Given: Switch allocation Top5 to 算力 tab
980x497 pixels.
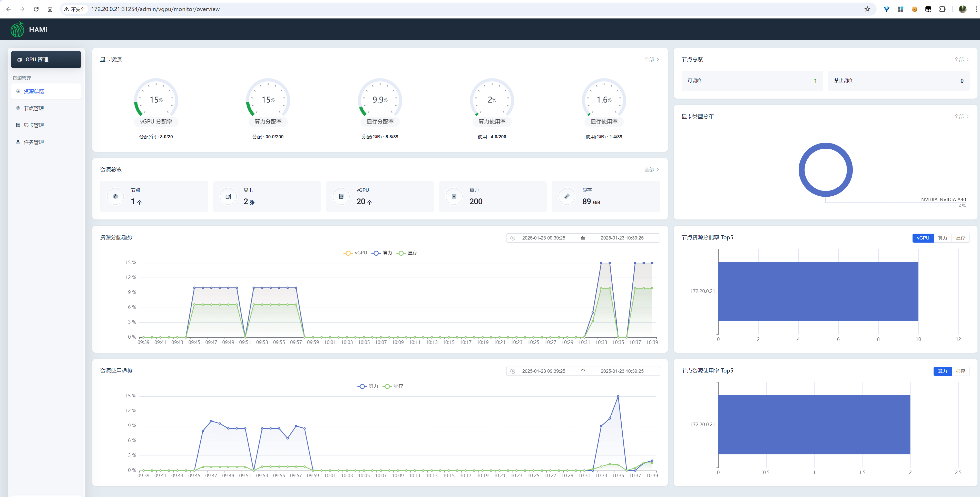Looking at the screenshot, I should [942, 238].
